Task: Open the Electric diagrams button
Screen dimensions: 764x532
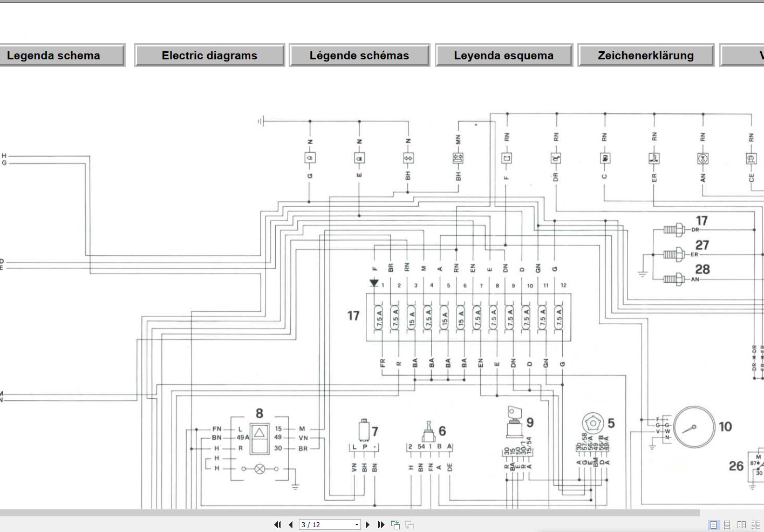Action: (209, 55)
